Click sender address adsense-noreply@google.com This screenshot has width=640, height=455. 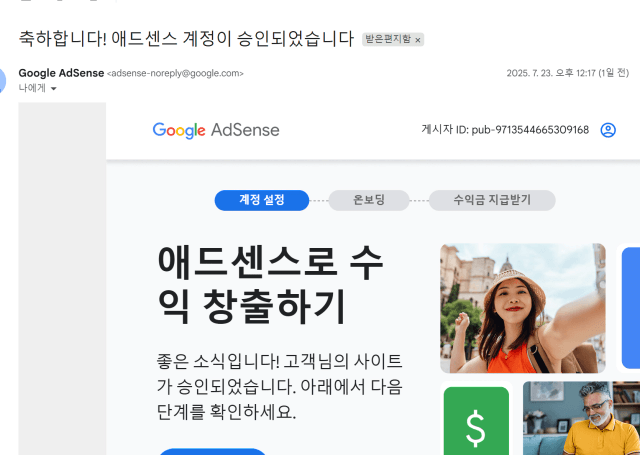click(175, 73)
